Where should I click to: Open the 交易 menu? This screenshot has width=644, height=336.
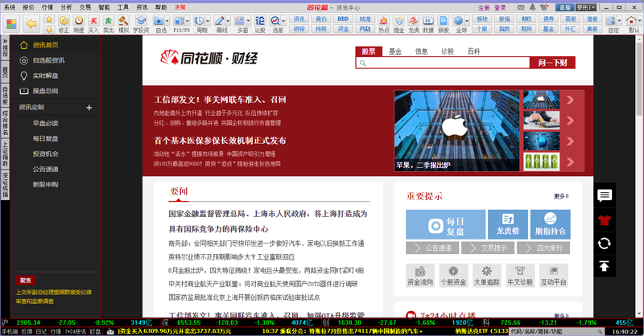(85, 6)
